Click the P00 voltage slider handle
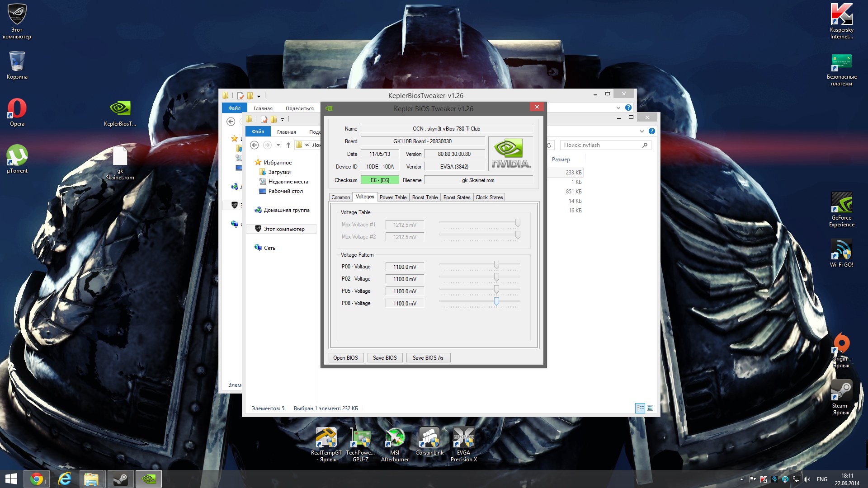 pos(496,265)
